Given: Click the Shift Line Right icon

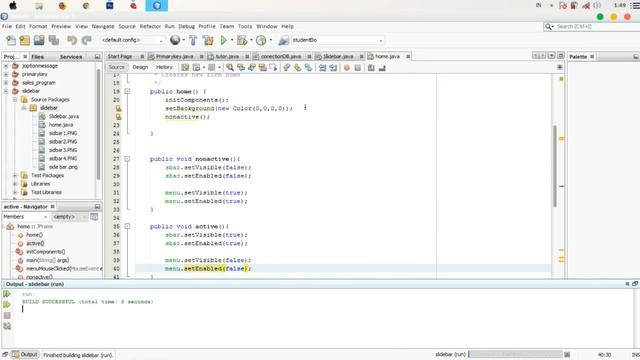Looking at the screenshot, I should [x=333, y=68].
